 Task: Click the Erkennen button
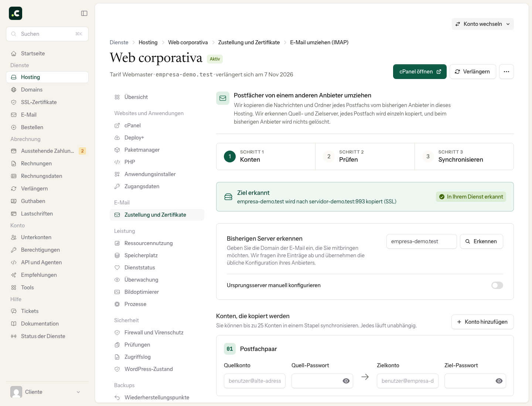[481, 241]
